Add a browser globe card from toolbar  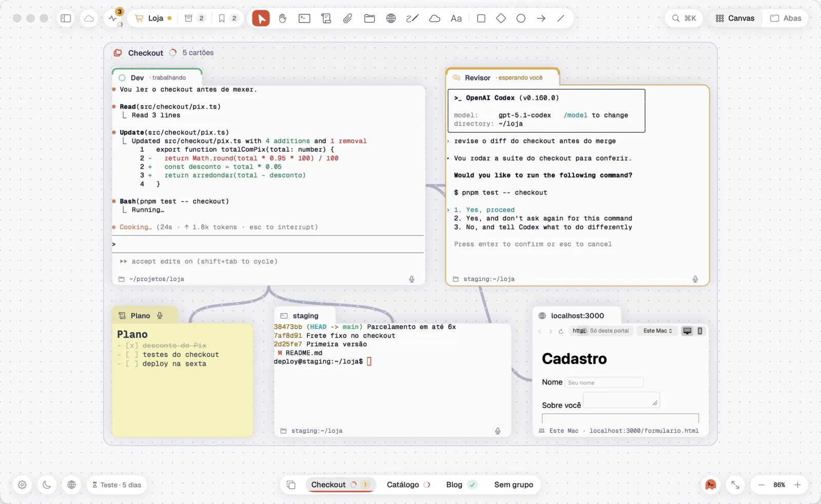pos(391,18)
